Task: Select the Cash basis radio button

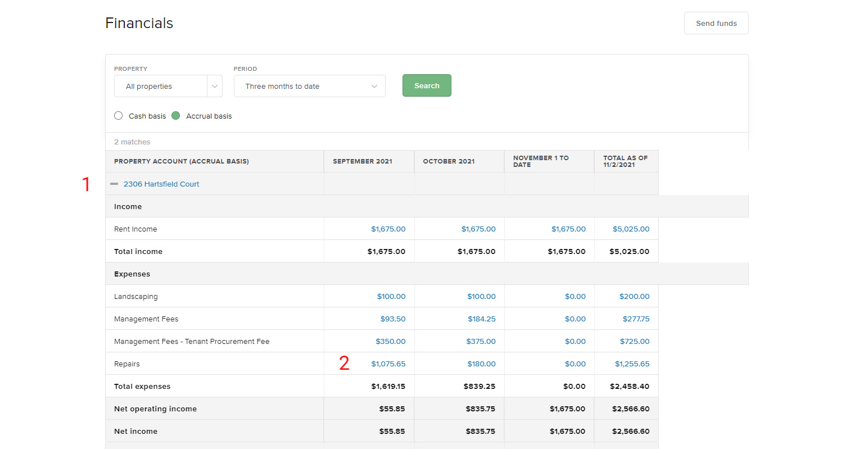Action: 119,115
